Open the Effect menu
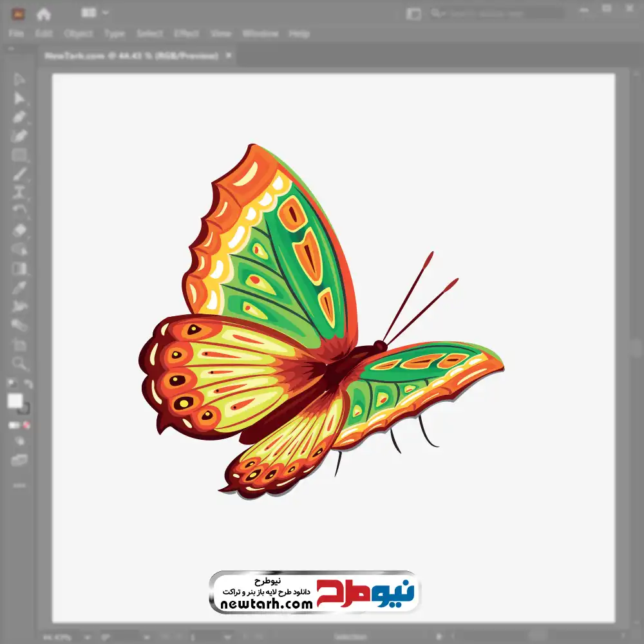The height and width of the screenshot is (644, 644). (x=186, y=33)
